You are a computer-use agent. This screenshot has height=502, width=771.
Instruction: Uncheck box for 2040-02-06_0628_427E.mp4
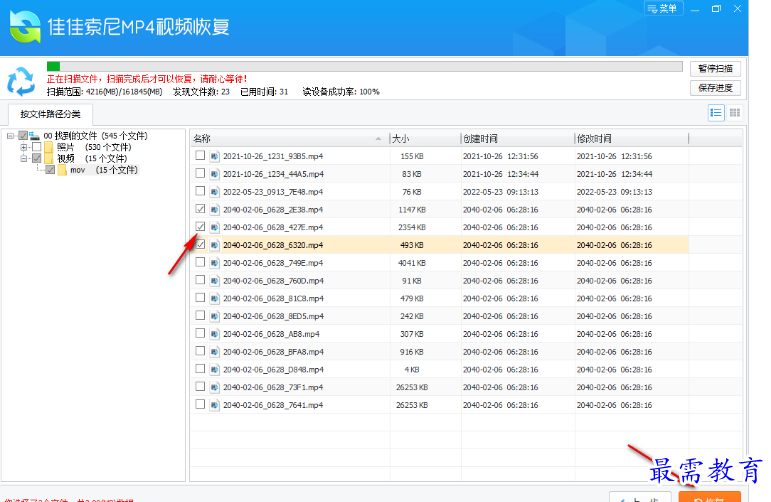tap(200, 226)
